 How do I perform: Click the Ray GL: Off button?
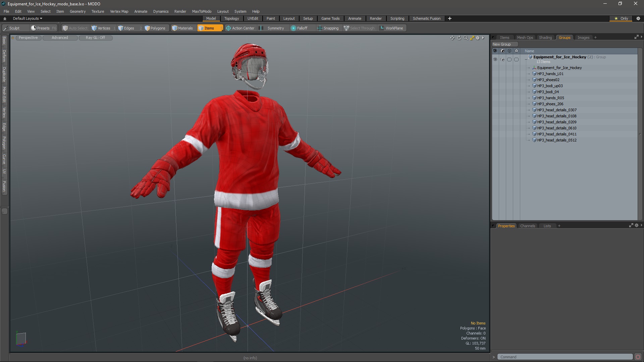(x=95, y=38)
